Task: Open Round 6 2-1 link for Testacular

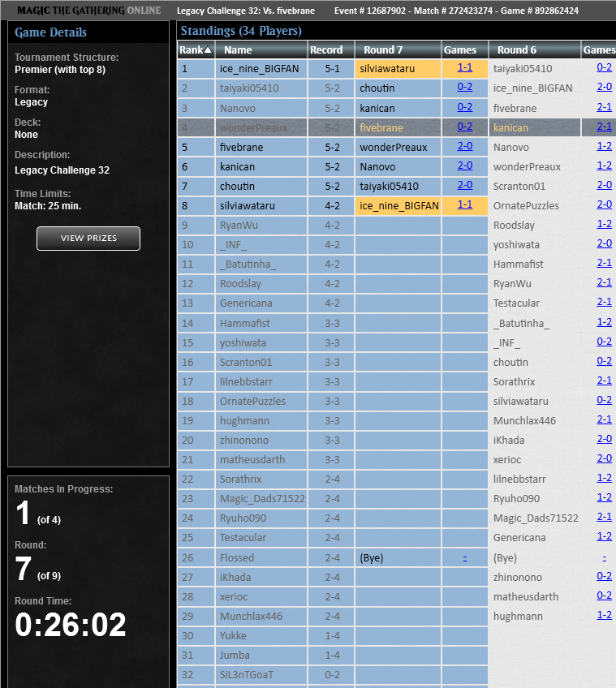Action: point(604,302)
